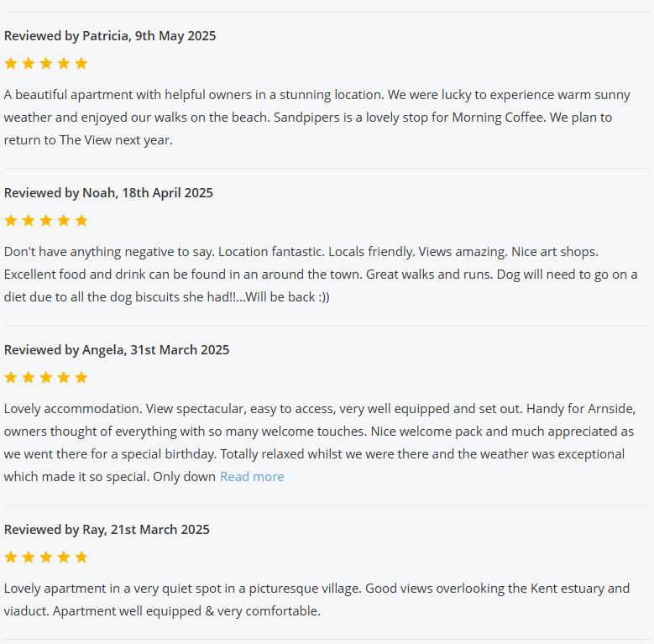The height and width of the screenshot is (644, 654).
Task: Click the second star in Angela's review
Action: click(29, 378)
